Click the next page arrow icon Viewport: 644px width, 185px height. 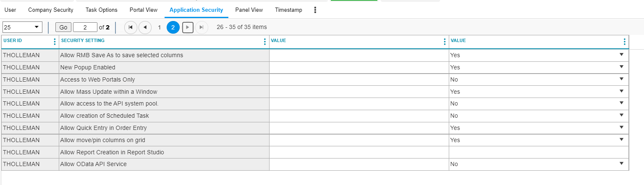188,27
